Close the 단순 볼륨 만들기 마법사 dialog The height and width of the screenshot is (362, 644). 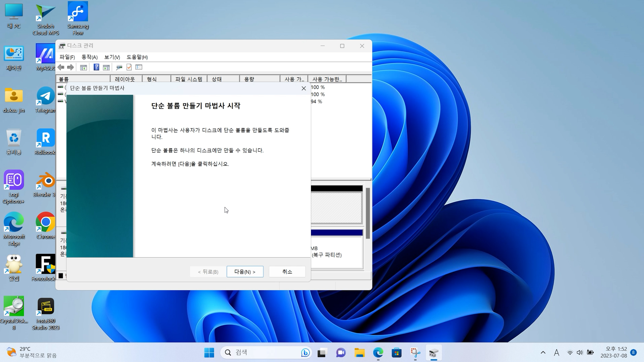(304, 88)
